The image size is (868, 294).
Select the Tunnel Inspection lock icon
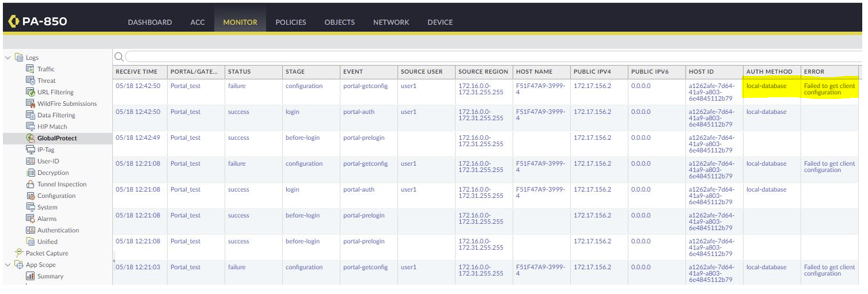pos(31,184)
